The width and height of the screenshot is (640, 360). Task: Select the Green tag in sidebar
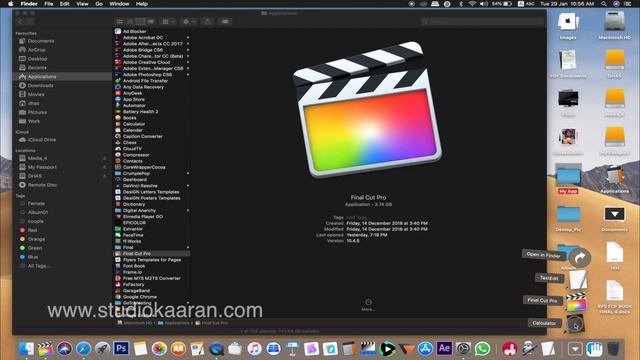pos(34,248)
